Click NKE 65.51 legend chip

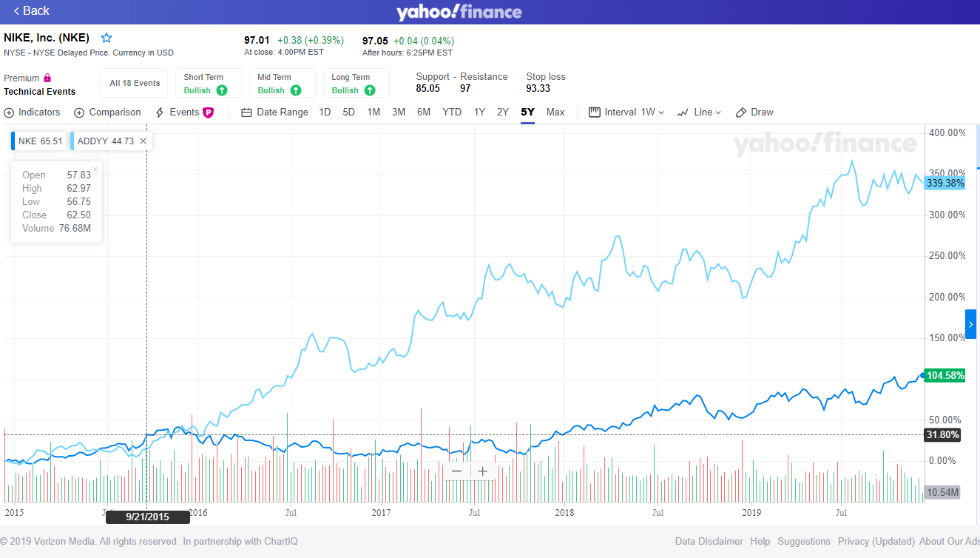tap(39, 141)
